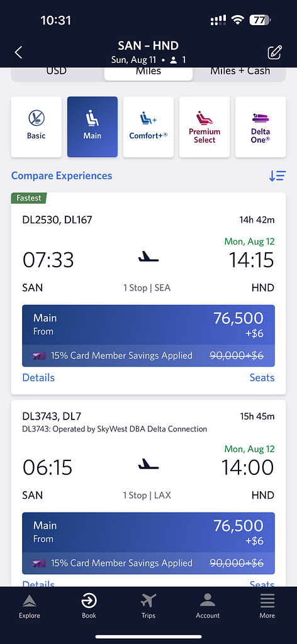Viewport: 297px width, 644px height.
Task: Open the Book tab in bottom bar
Action: [x=89, y=606]
